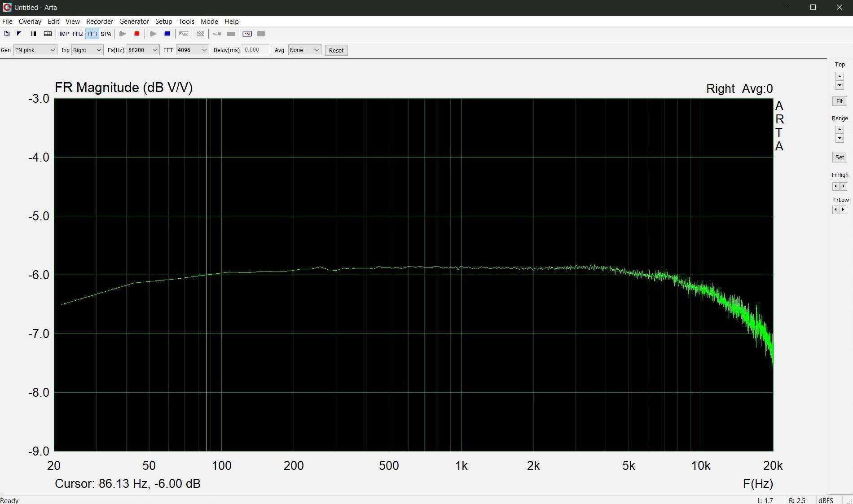The height and width of the screenshot is (504, 853).
Task: Stop recording with the red square
Action: 137,34
